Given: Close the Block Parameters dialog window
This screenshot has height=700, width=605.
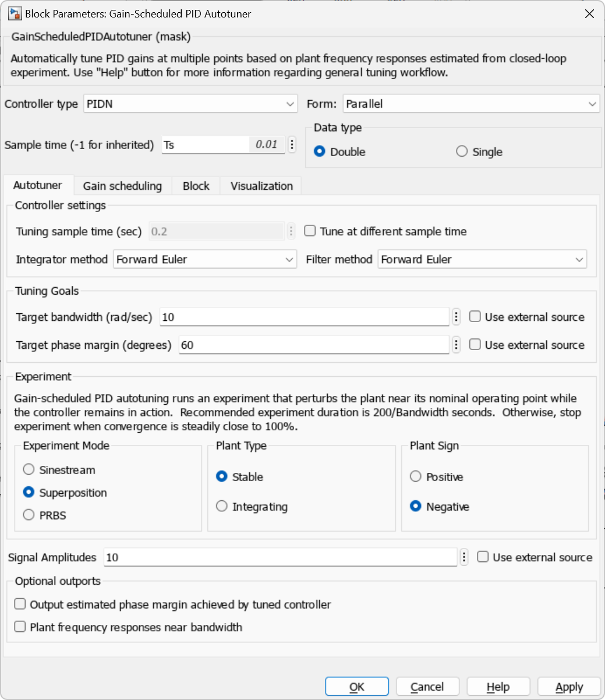Looking at the screenshot, I should tap(589, 13).
